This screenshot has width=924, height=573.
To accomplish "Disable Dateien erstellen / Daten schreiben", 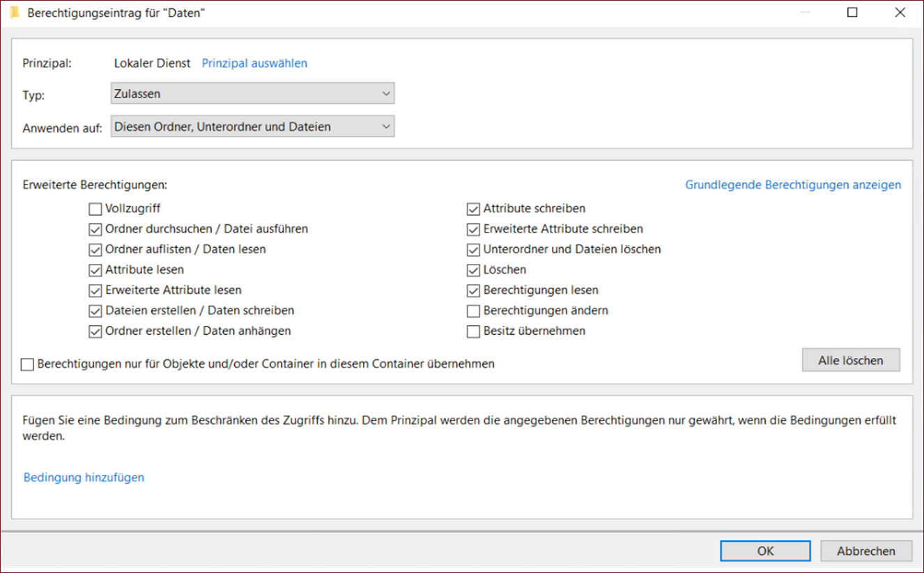I will [x=95, y=311].
